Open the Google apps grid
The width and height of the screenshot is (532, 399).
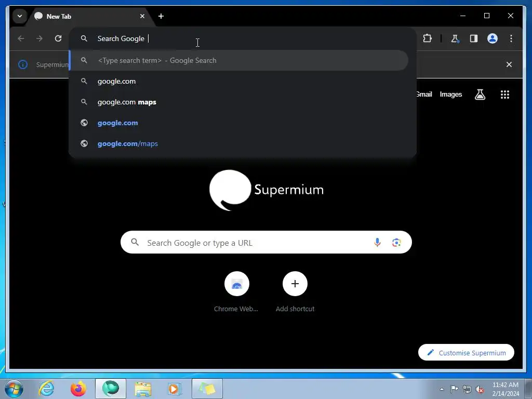click(505, 95)
